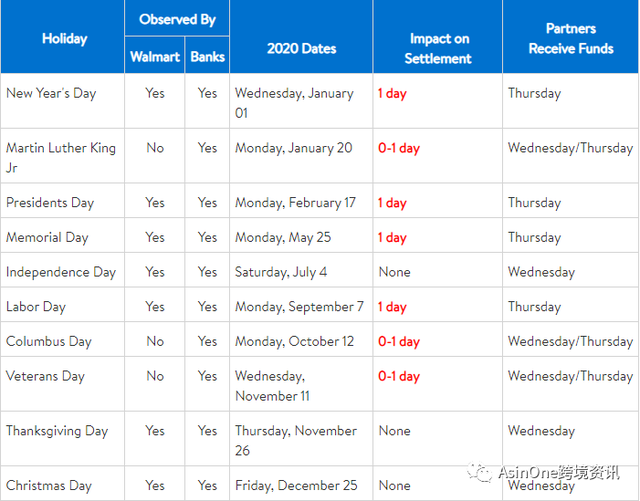Select the Wednesday, November 11 date cell
Screen dimensions: 640x501
click(x=273, y=386)
